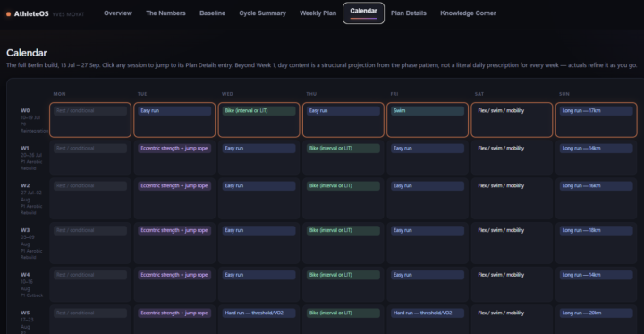Open W4 Wednesday Easy run session

[x=258, y=275]
